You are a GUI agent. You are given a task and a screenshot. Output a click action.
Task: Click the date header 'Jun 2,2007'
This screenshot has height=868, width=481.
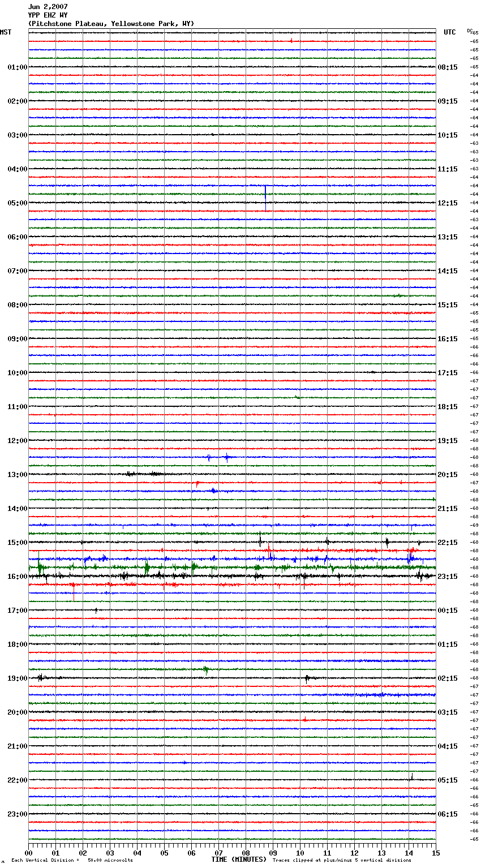point(48,7)
